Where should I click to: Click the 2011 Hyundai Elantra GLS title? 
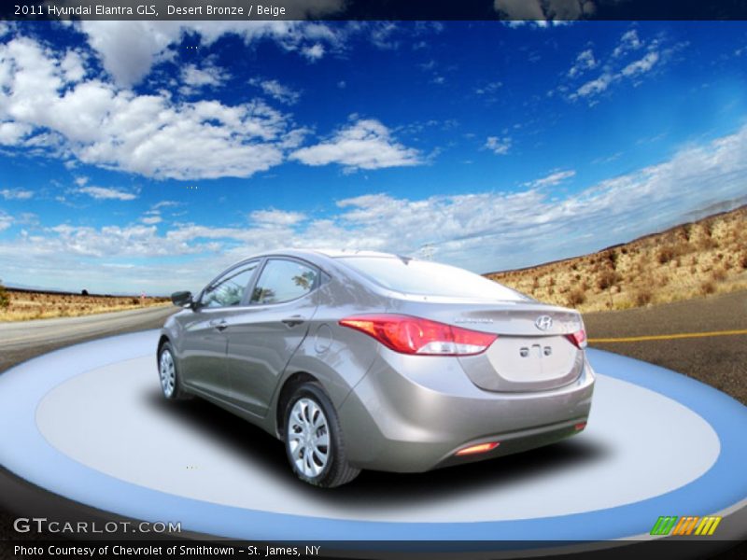[85, 10]
